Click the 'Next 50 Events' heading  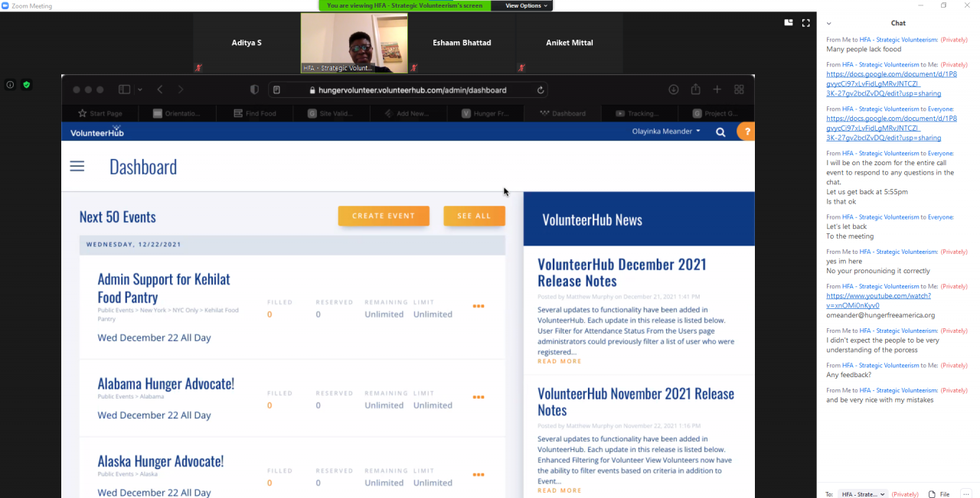click(117, 217)
